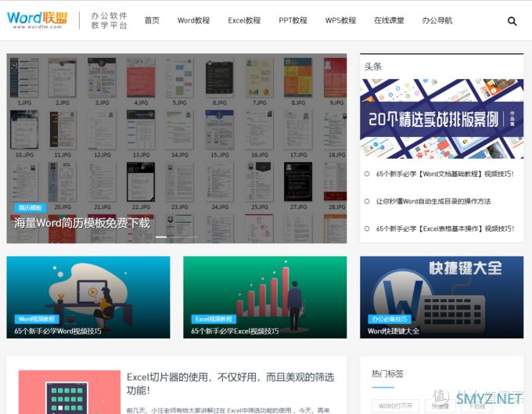Click the 热门标签 section heading
This screenshot has width=532, height=414.
tap(387, 373)
